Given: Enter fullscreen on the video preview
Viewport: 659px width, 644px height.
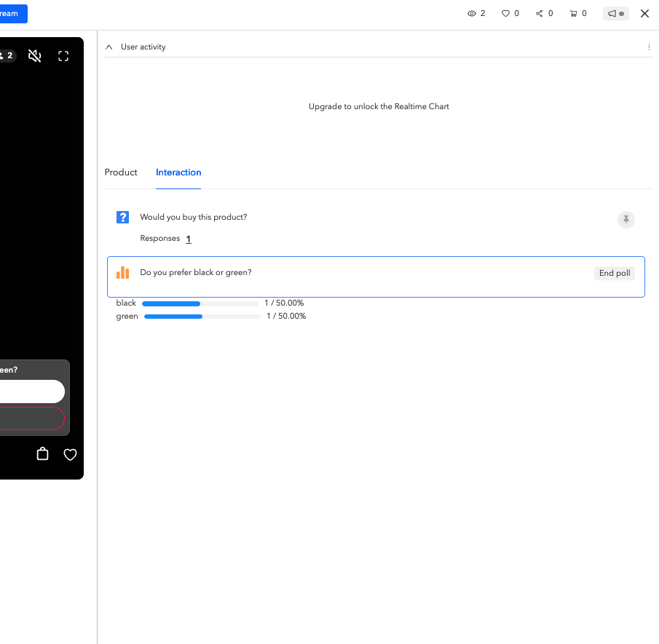Looking at the screenshot, I should [63, 55].
